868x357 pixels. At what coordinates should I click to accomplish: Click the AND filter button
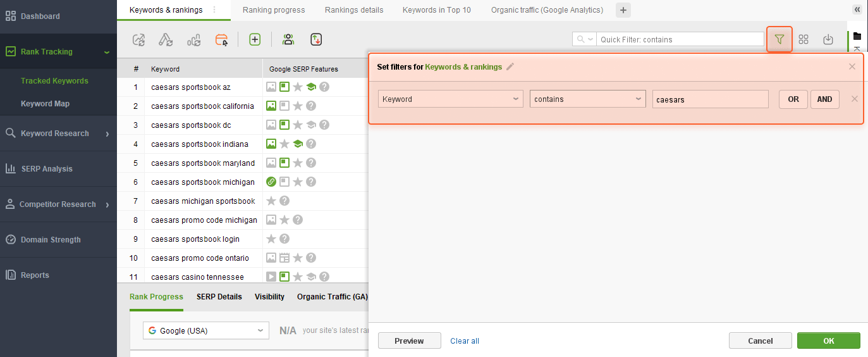pos(825,99)
